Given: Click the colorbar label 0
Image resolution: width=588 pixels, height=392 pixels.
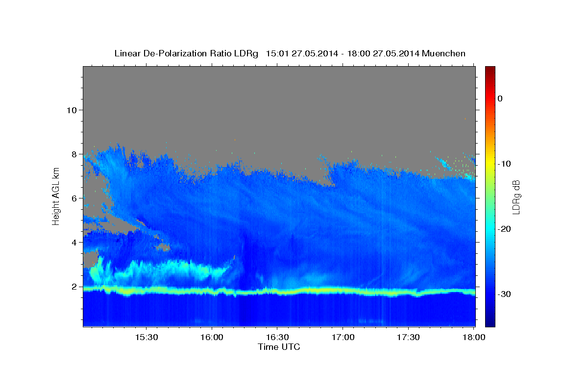Looking at the screenshot, I should (500, 98).
